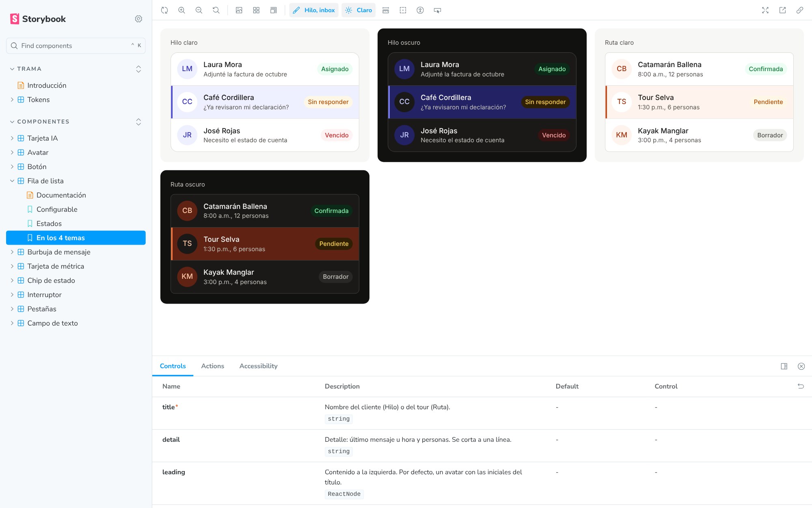Expand all items in COMPONENTES section
Screen dimensions: 812x508
click(138, 122)
